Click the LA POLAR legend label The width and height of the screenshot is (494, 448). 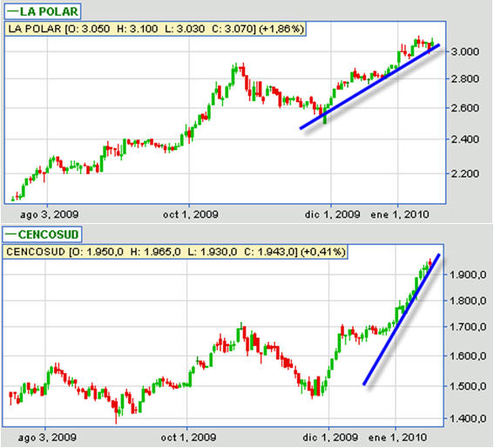(x=43, y=11)
